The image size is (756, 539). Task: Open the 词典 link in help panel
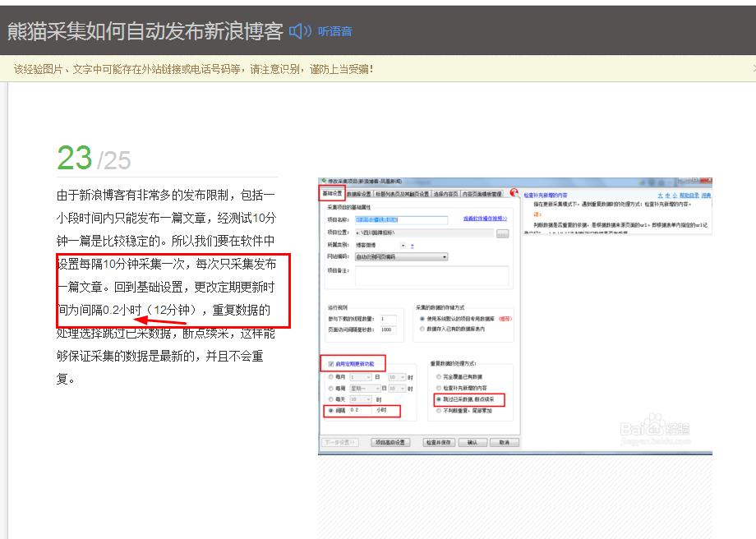(x=706, y=196)
